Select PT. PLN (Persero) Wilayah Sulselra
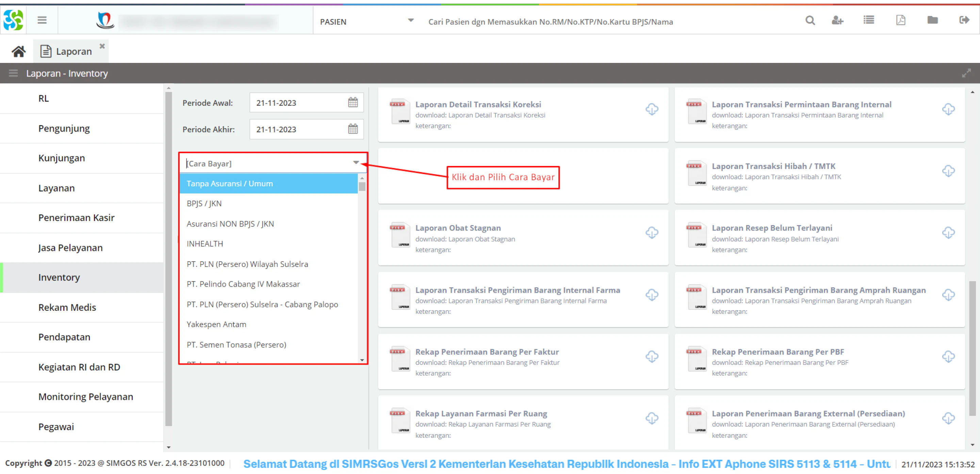980x474 pixels. coord(268,264)
